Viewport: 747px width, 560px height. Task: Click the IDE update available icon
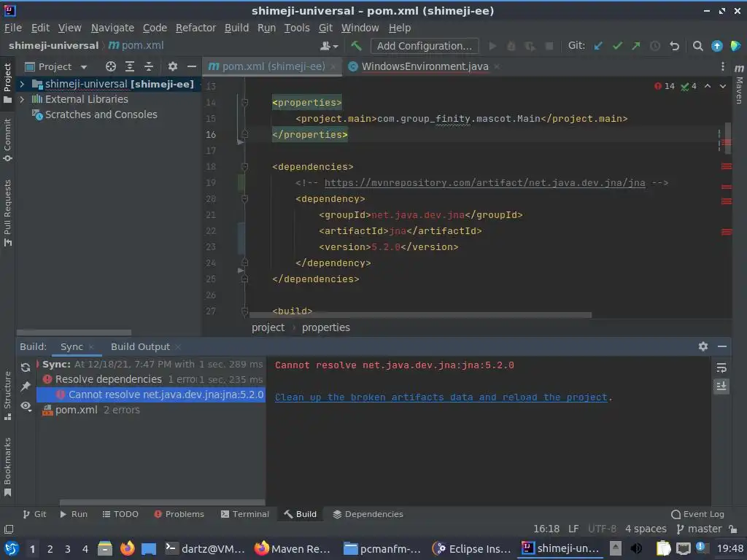(716, 46)
